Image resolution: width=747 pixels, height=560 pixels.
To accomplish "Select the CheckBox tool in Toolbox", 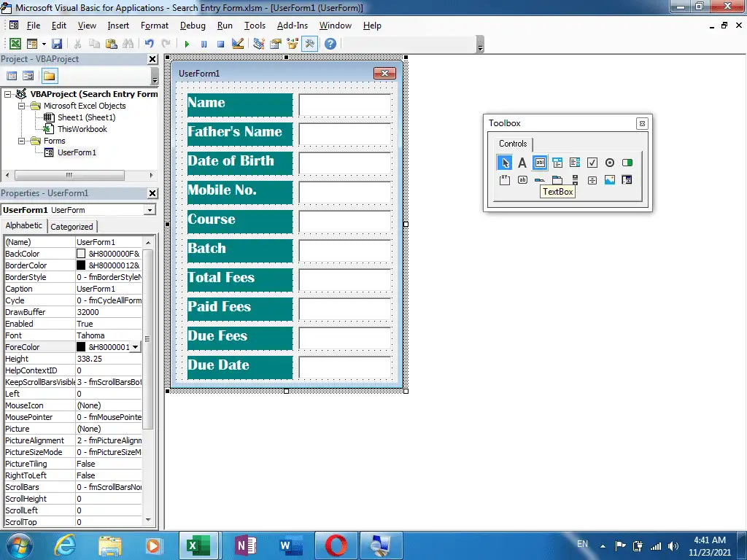I will point(592,163).
